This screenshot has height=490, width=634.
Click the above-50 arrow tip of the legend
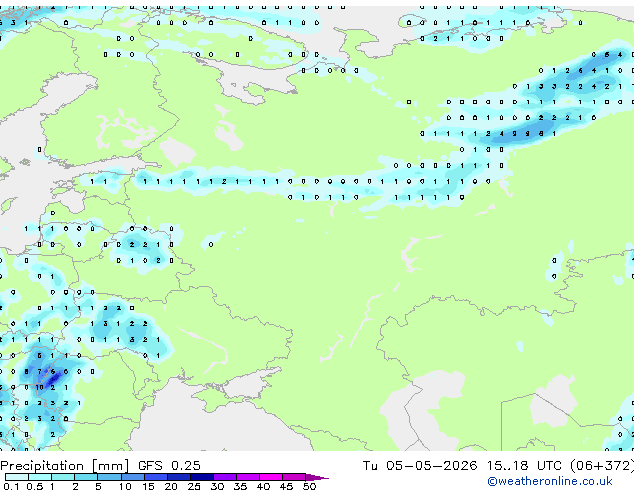tap(317, 477)
